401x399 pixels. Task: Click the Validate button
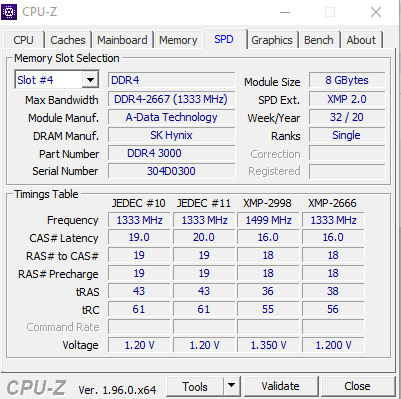point(280,386)
